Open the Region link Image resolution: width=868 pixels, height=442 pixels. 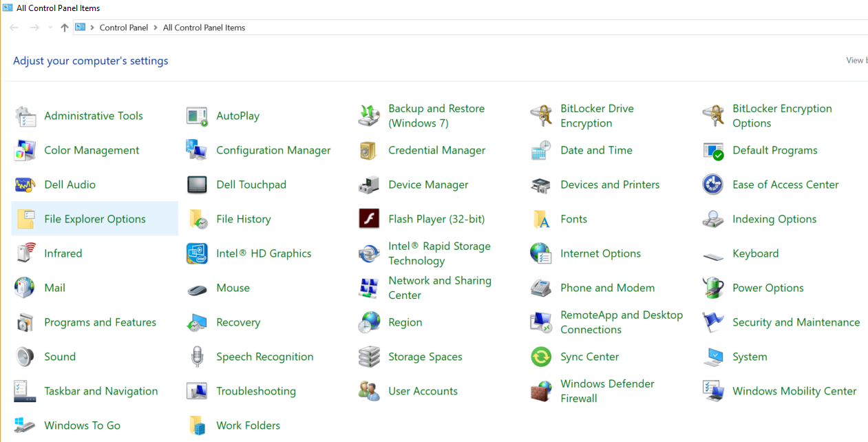(x=405, y=322)
